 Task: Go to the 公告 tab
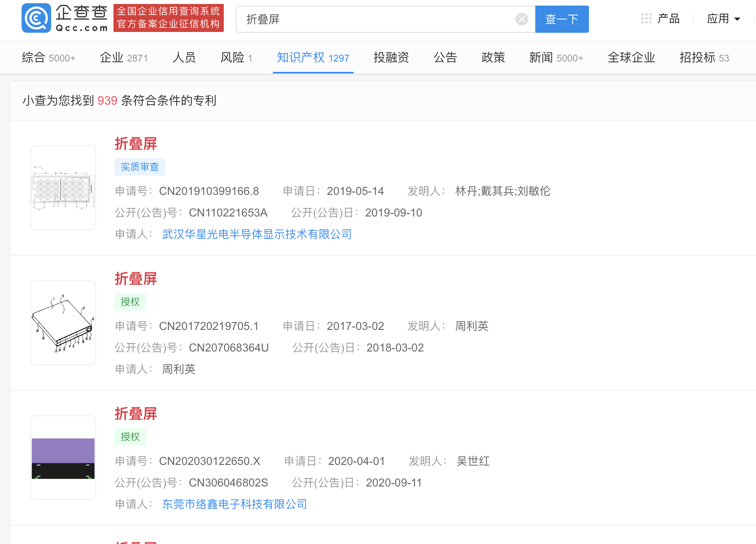(x=445, y=58)
